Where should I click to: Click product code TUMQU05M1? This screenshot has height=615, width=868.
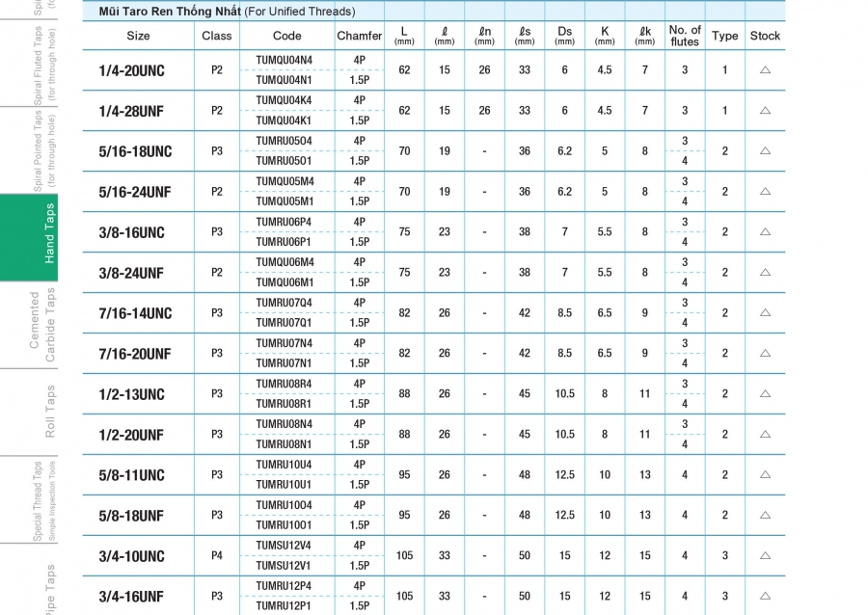click(x=284, y=201)
